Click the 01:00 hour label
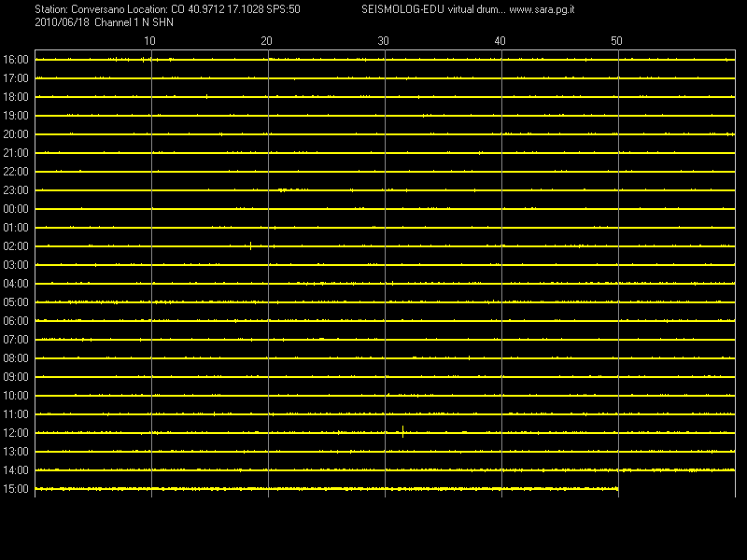747x560 pixels. [x=16, y=228]
